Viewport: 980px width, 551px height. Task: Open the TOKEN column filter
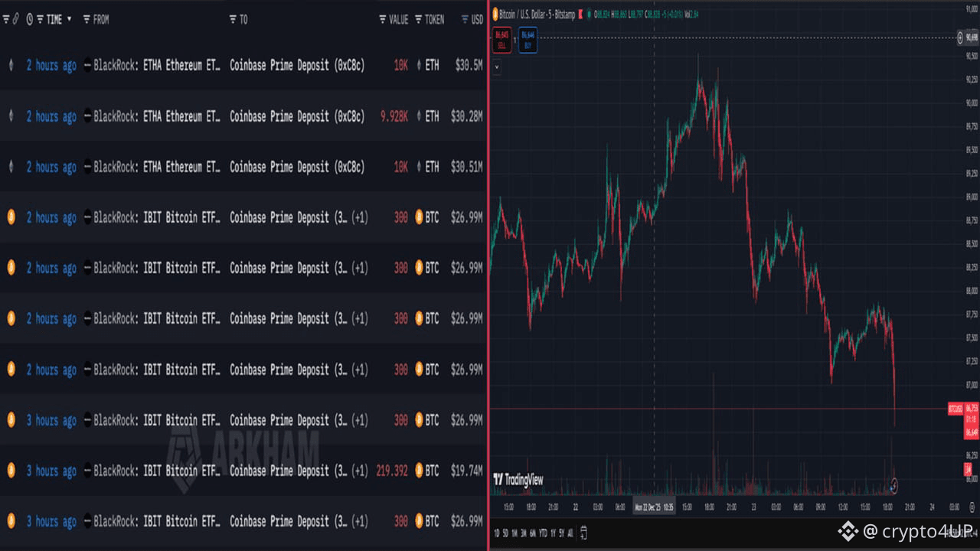pyautogui.click(x=419, y=19)
